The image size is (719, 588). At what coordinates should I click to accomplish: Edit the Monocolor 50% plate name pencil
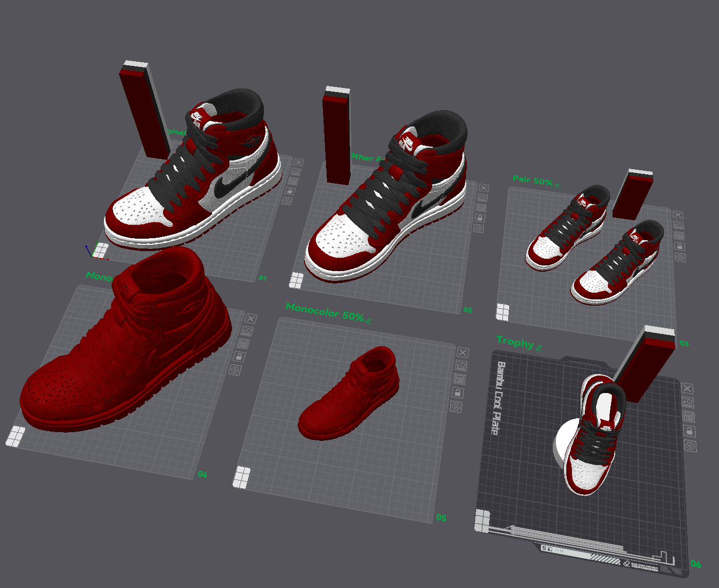click(368, 320)
